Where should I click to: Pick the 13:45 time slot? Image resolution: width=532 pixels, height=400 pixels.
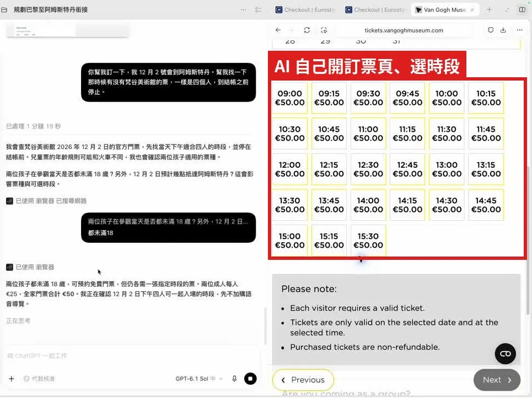tap(329, 205)
